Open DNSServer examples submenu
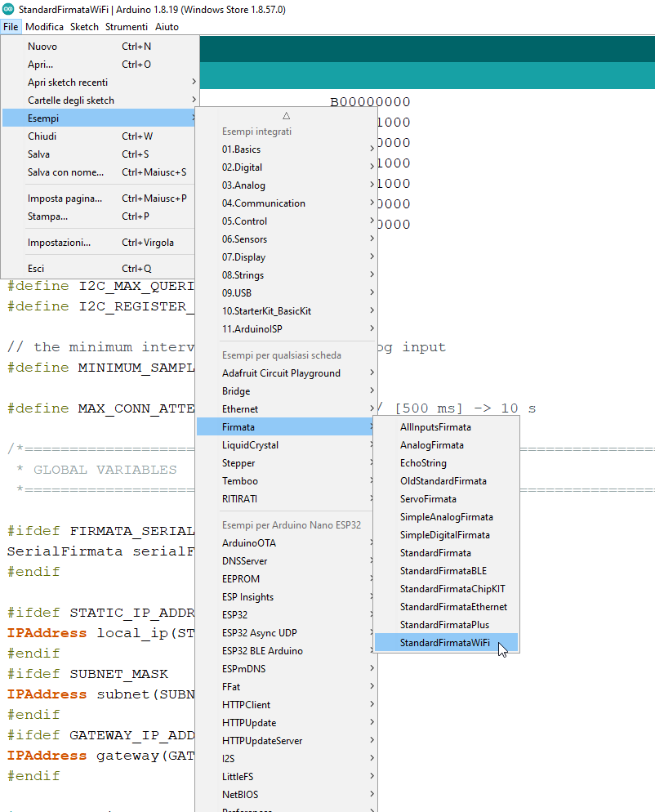The image size is (655, 812). (287, 561)
